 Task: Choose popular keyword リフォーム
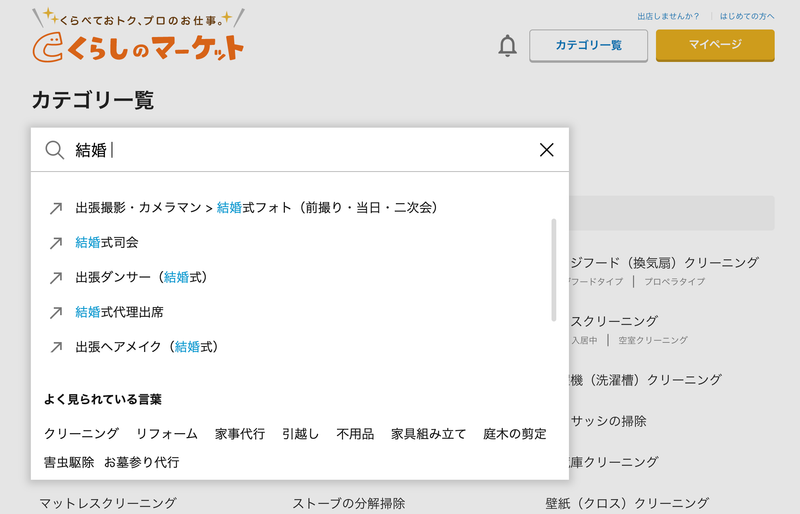point(167,434)
